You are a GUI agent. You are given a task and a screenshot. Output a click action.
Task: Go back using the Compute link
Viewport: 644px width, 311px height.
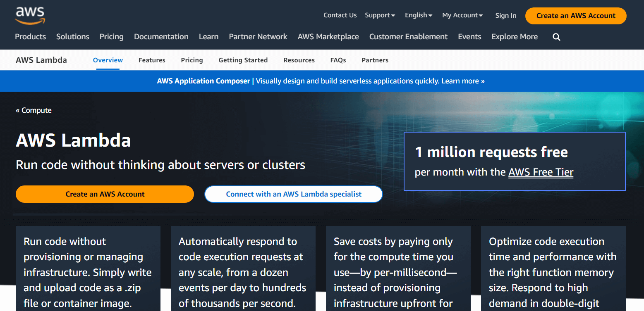click(x=34, y=110)
